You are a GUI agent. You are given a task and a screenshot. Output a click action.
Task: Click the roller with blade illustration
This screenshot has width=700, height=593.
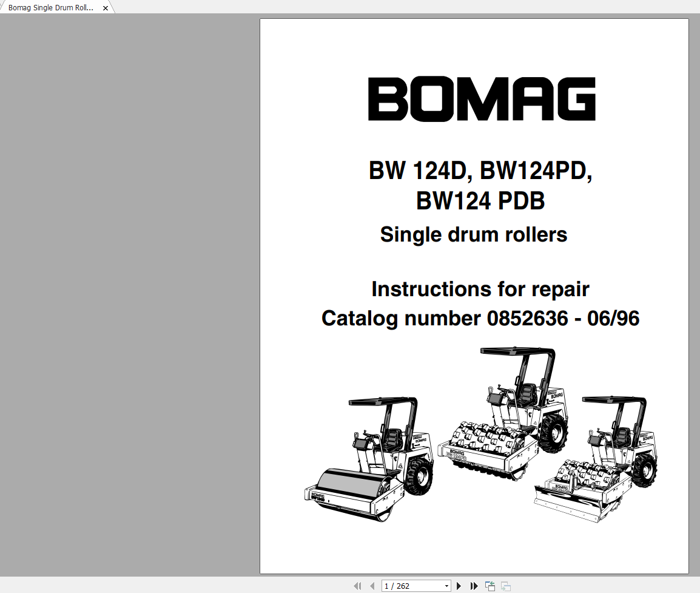click(596, 458)
